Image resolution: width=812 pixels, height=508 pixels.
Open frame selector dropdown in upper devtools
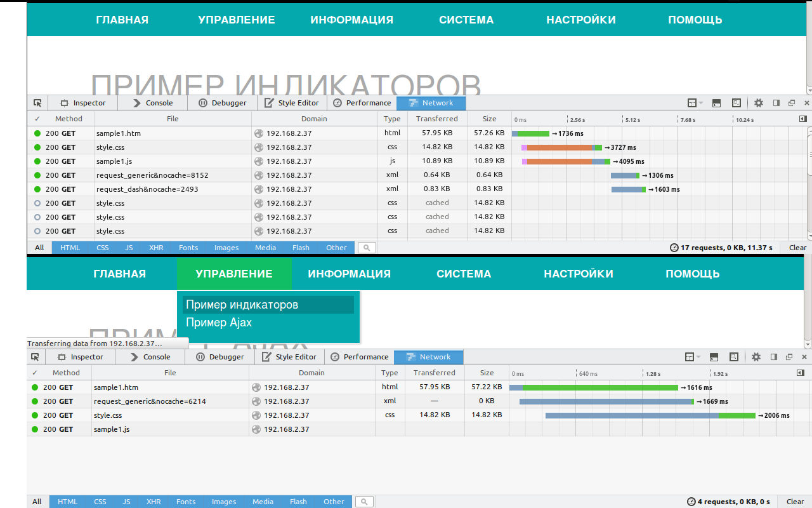(x=695, y=103)
